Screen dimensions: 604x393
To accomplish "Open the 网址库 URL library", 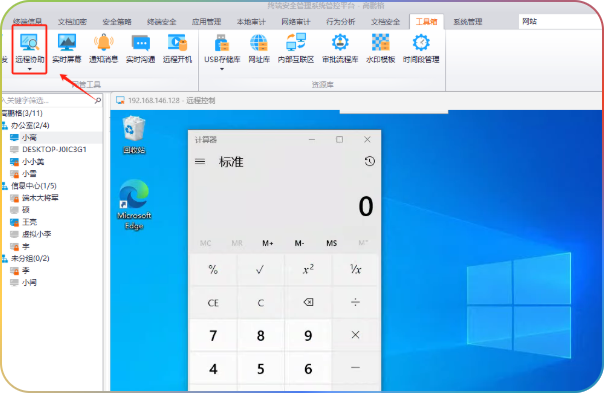I will tap(259, 49).
